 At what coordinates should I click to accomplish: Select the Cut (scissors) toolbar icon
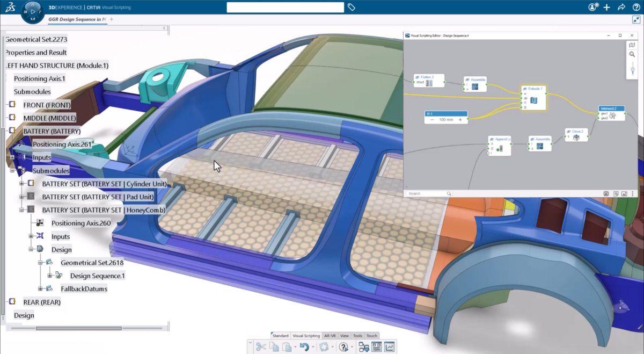pos(261,347)
